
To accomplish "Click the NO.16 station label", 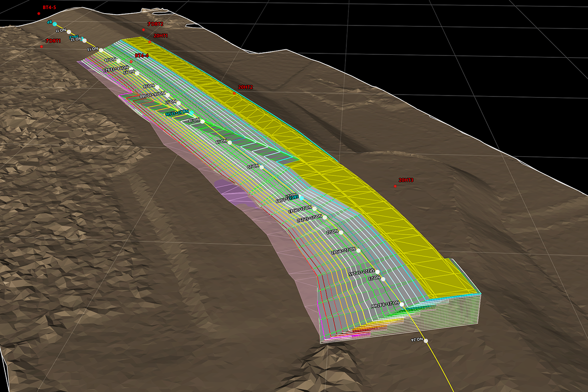I will click(x=148, y=86).
